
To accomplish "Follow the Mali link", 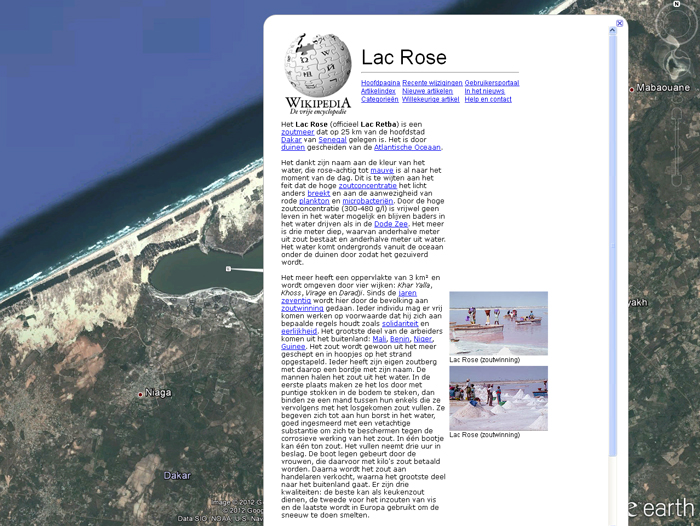I will [x=379, y=339].
